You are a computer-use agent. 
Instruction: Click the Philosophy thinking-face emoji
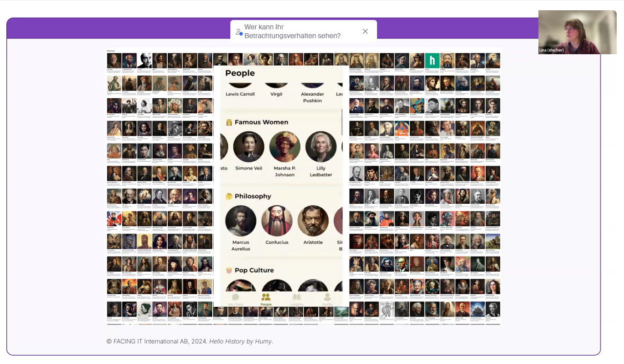click(x=229, y=196)
